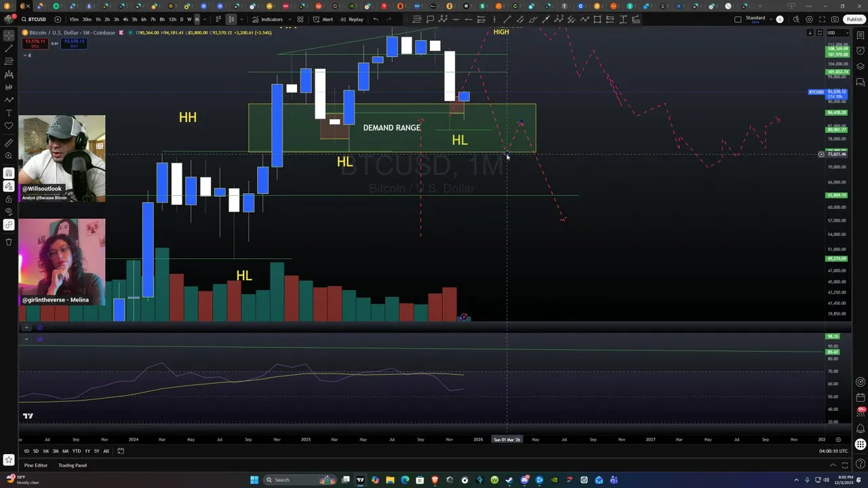Add symbol with the plus circle icon
Viewport: 868px width, 488px height.
coord(58,19)
